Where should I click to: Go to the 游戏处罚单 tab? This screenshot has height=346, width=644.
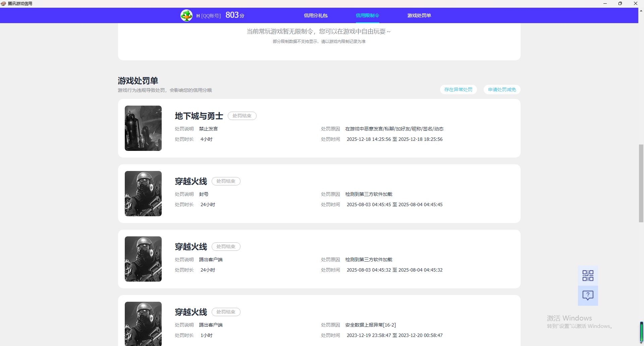[419, 15]
